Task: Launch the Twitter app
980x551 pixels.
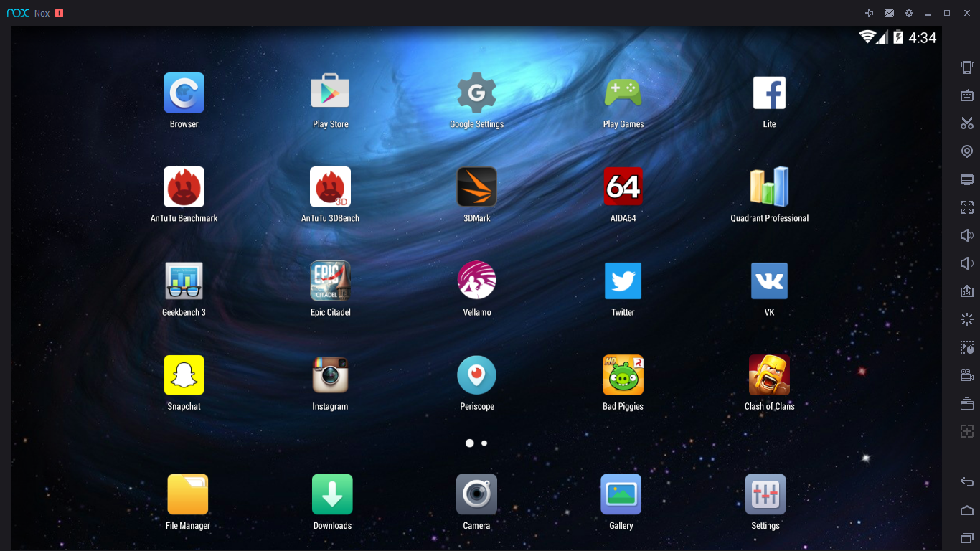Action: [623, 281]
